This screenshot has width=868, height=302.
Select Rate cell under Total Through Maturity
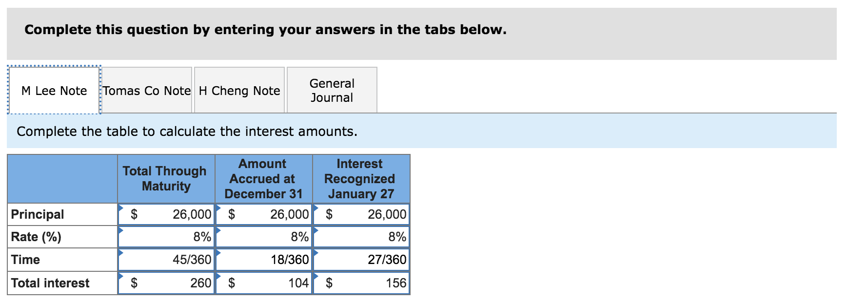166,237
